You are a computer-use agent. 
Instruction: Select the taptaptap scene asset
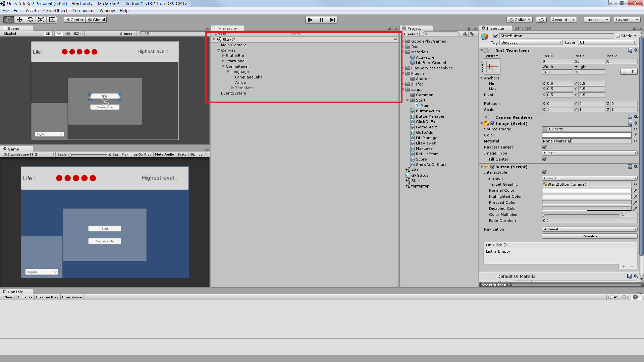coord(417,186)
